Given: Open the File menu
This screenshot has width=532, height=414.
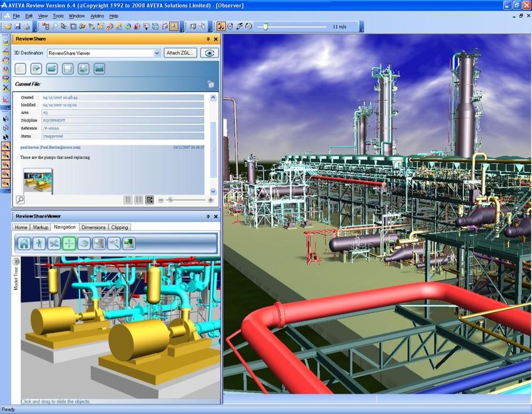Looking at the screenshot, I should 16,16.
